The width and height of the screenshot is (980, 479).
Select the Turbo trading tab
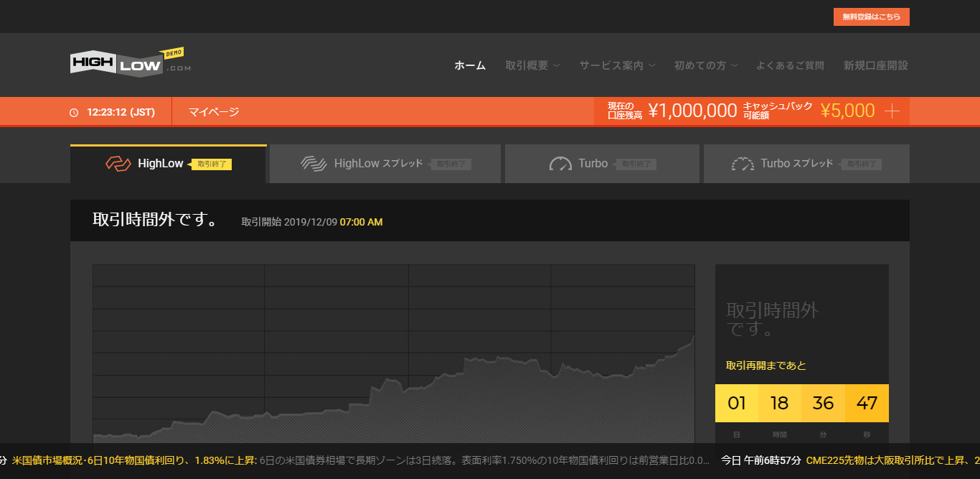[602, 164]
